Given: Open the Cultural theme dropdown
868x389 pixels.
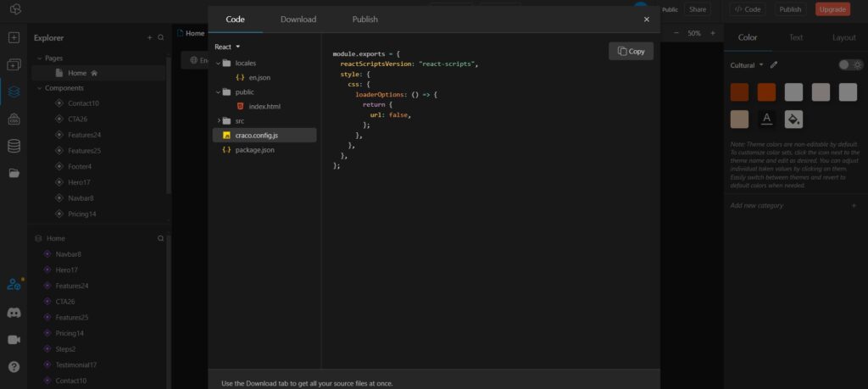Looking at the screenshot, I should pos(747,64).
